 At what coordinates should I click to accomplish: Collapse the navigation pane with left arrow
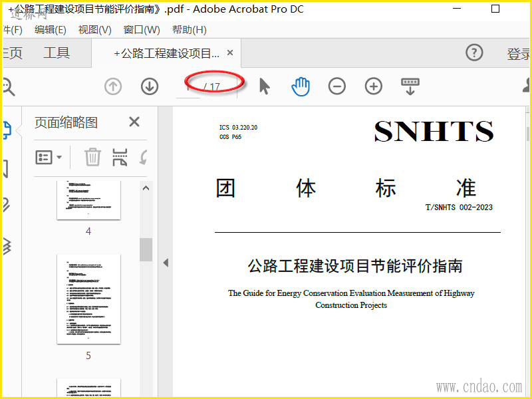click(166, 263)
